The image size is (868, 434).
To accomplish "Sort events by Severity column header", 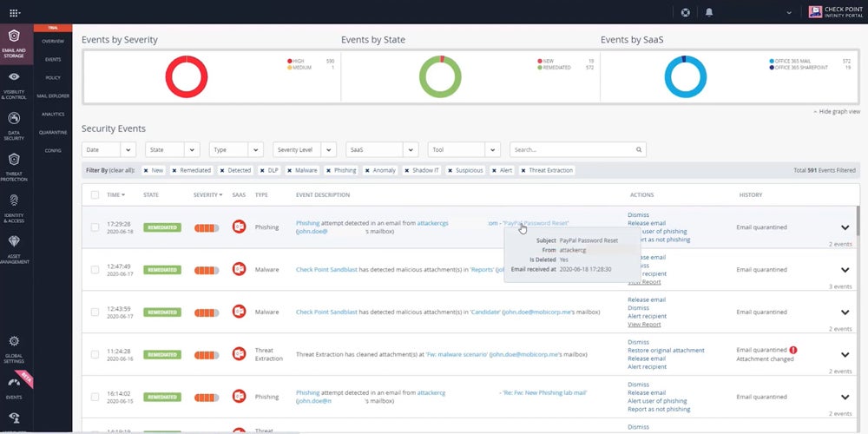I will 207,194.
